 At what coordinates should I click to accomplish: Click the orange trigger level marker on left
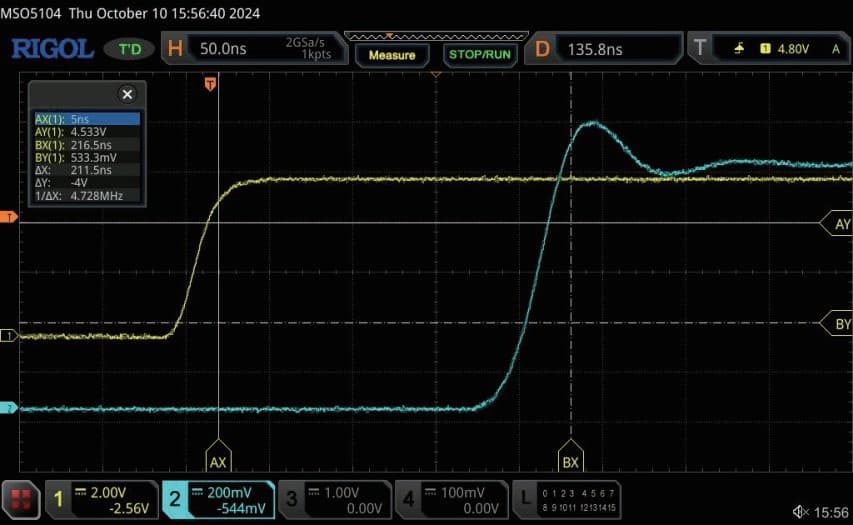[8, 217]
